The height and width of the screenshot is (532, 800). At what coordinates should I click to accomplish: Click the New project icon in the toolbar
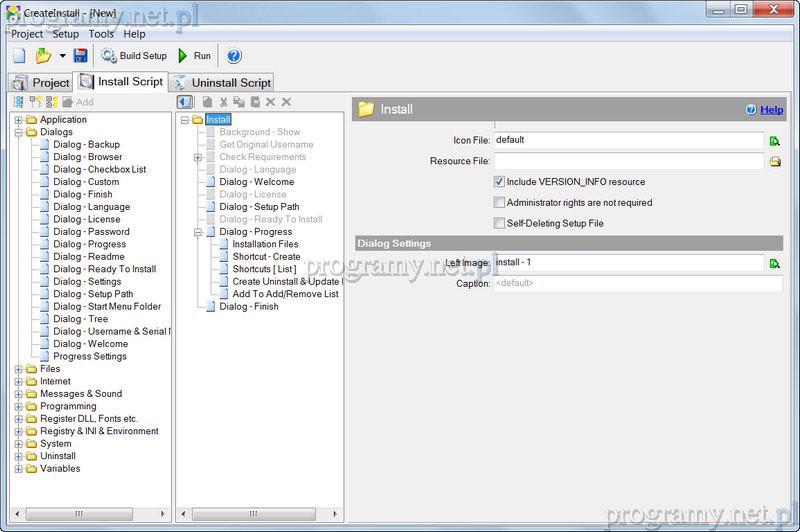tap(19, 56)
